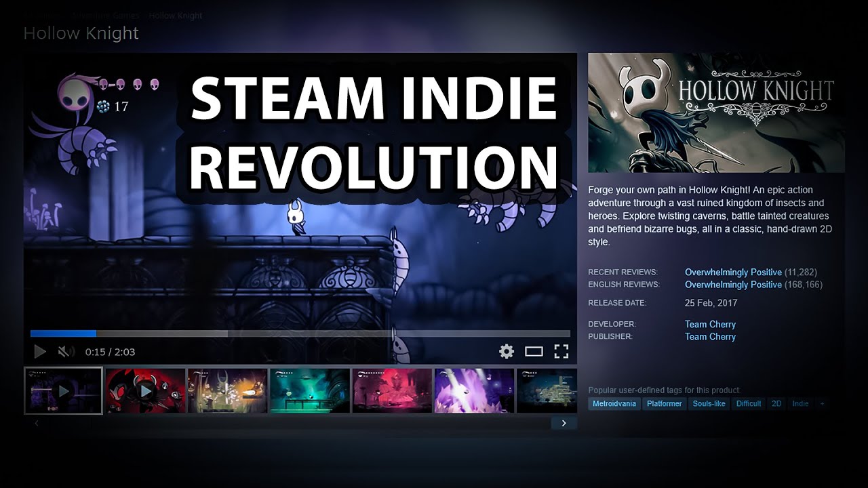Click the Hollow Knight header image
Screen dimensions: 868x488
click(716, 113)
